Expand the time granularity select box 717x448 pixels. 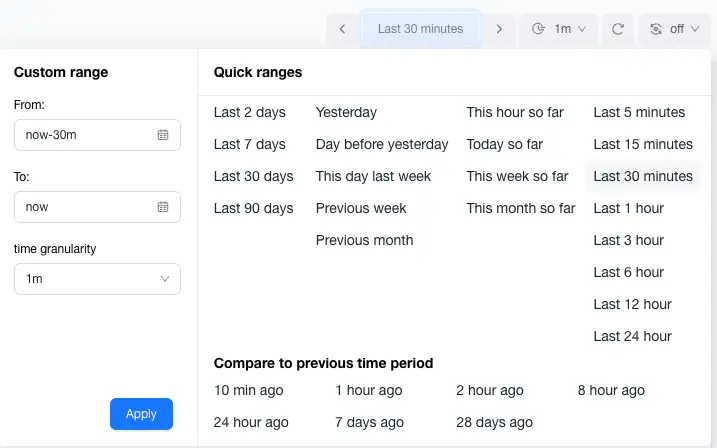click(97, 279)
